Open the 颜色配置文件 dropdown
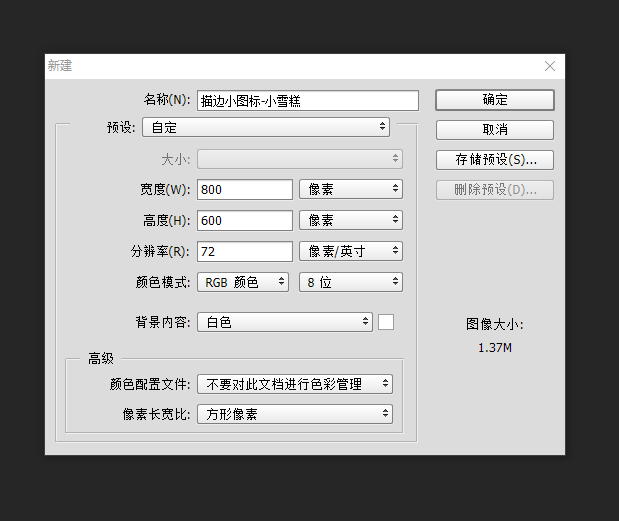Viewport: 619px width, 521px height. [x=294, y=384]
